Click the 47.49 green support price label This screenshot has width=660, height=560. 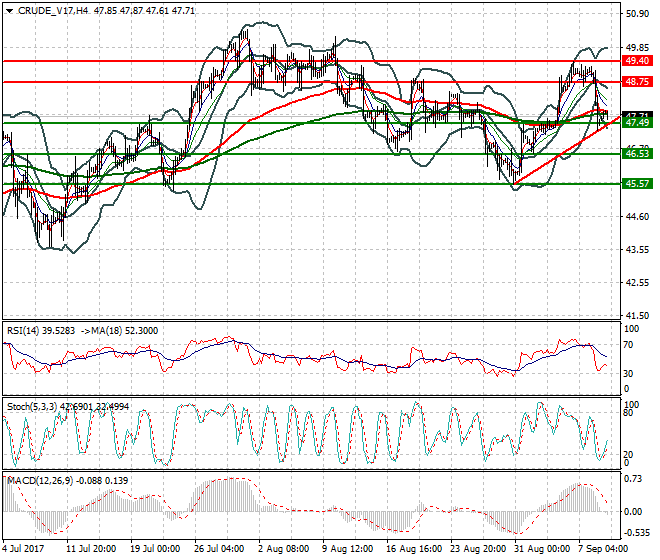point(637,123)
